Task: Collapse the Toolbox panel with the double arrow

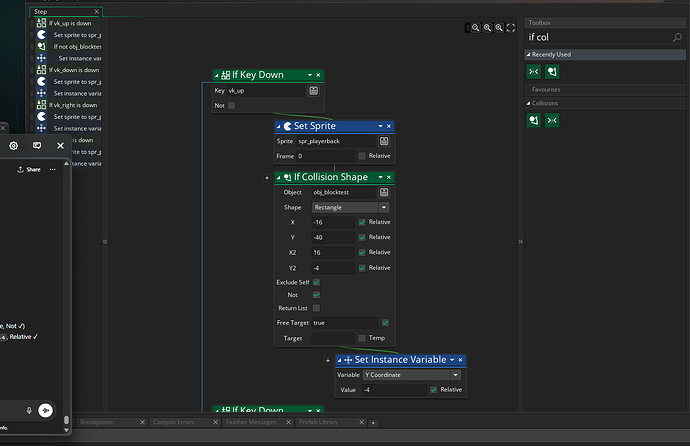Action: pos(521,241)
